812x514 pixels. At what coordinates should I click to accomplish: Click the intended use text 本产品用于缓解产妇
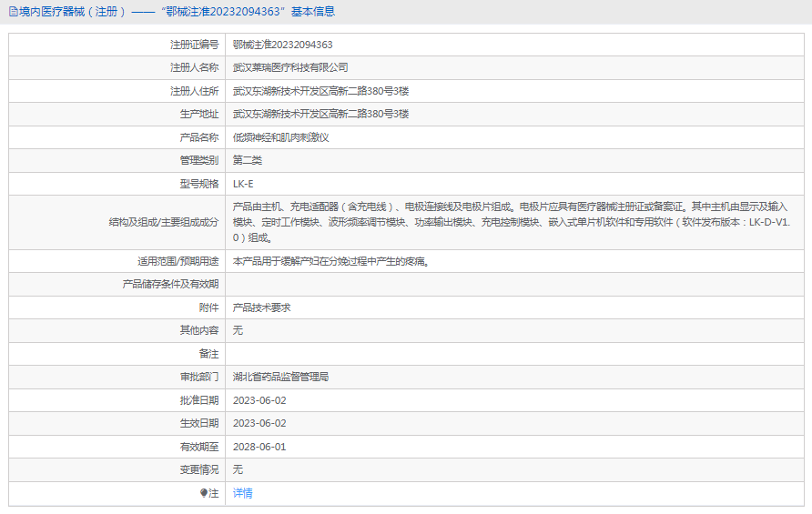331,261
